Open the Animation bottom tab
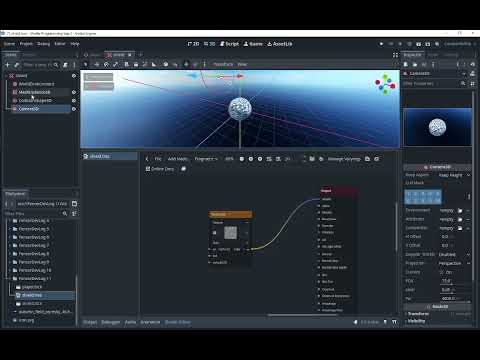This screenshot has width=480, height=360. (x=150, y=322)
